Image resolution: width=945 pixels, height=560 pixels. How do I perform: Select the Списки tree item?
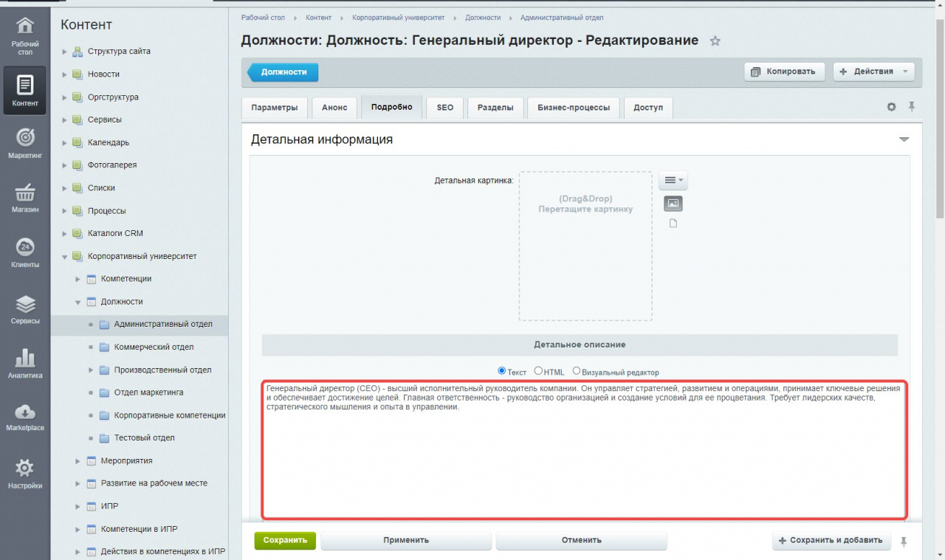click(x=101, y=188)
